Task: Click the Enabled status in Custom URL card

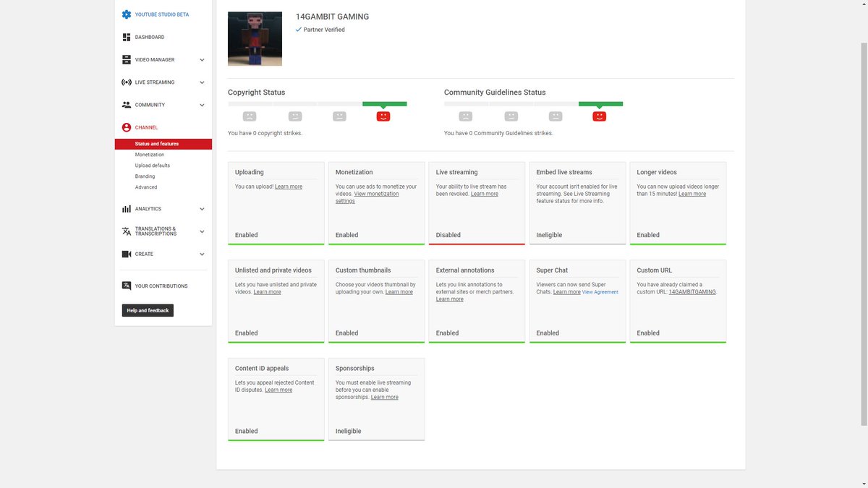Action: [x=648, y=333]
